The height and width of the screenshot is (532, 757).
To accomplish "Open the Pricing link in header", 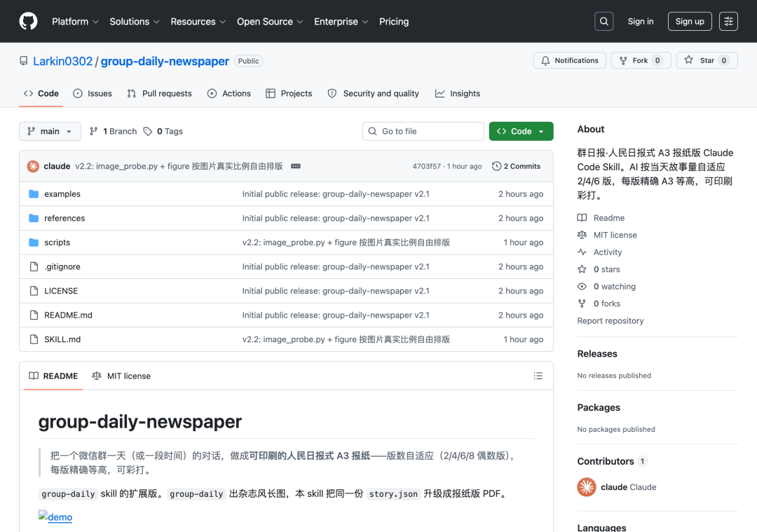I will pos(393,21).
